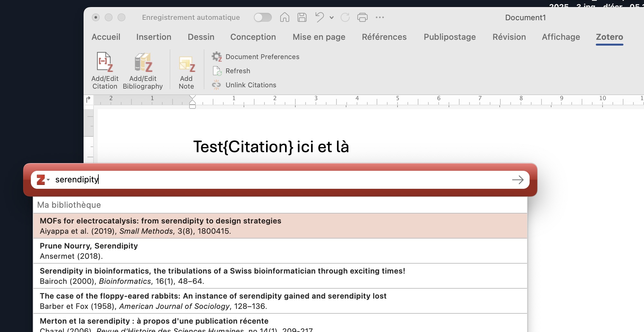Open Document Preferences gear icon

[217, 57]
